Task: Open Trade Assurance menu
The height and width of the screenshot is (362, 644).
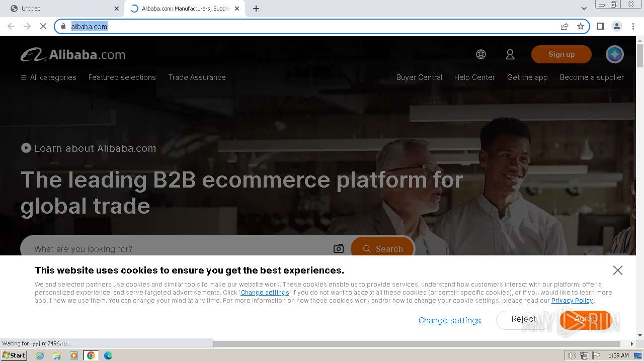Action: click(x=197, y=77)
